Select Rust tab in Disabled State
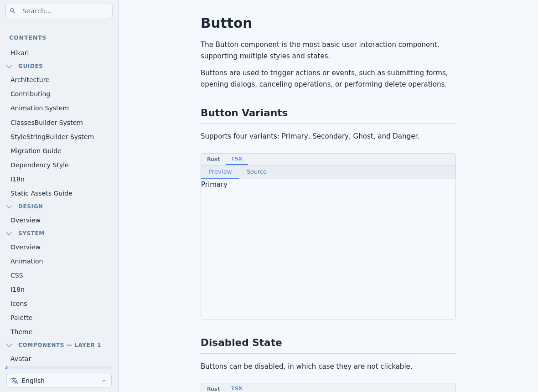This screenshot has height=392, width=538. (213, 389)
